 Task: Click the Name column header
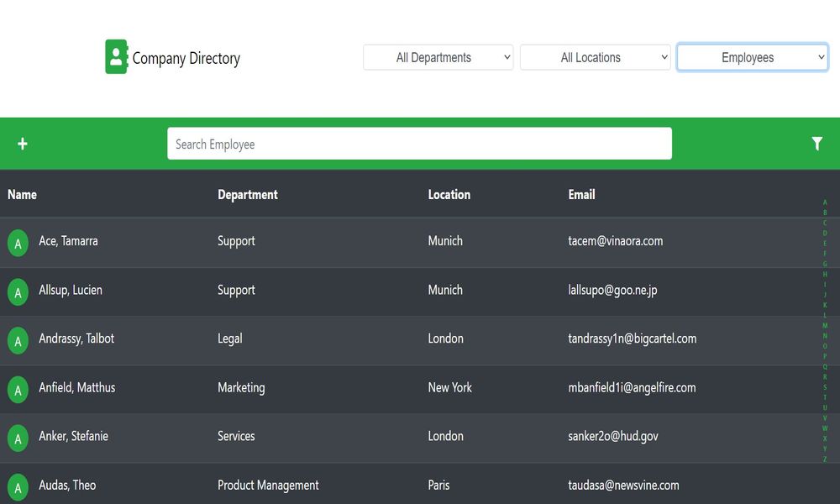[23, 194]
